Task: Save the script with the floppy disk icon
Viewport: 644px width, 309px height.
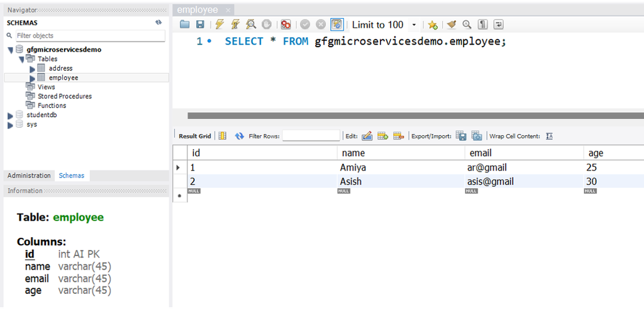Action: pyautogui.click(x=200, y=25)
